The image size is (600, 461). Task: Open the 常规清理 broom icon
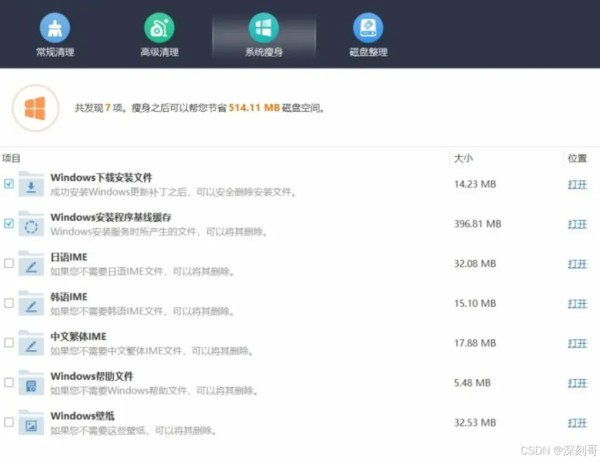[x=55, y=28]
